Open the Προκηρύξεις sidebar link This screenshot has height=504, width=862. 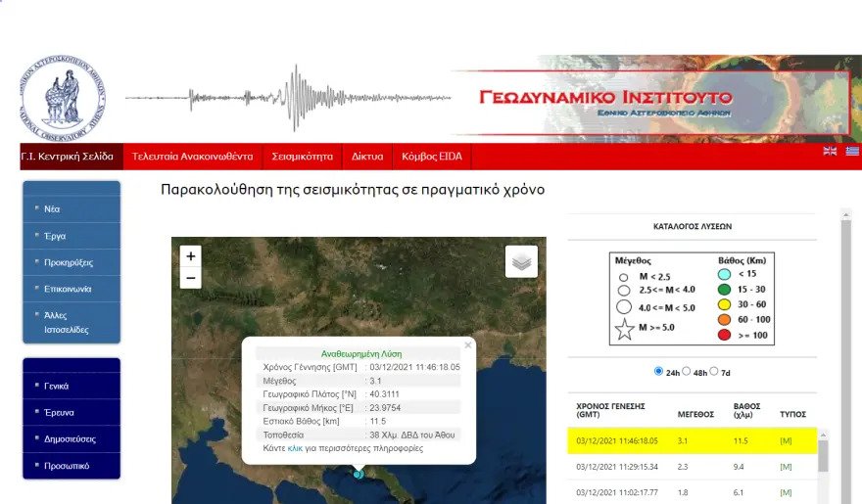pyautogui.click(x=69, y=262)
